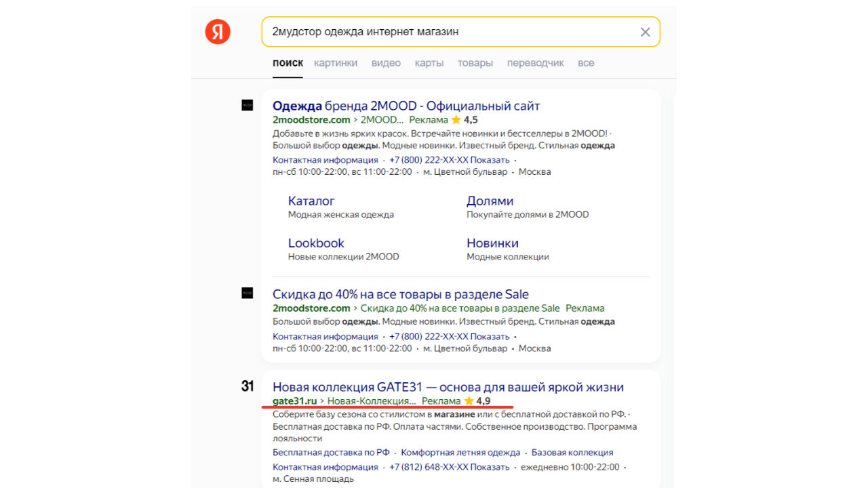
Task: Open the видео search tab
Action: click(386, 63)
